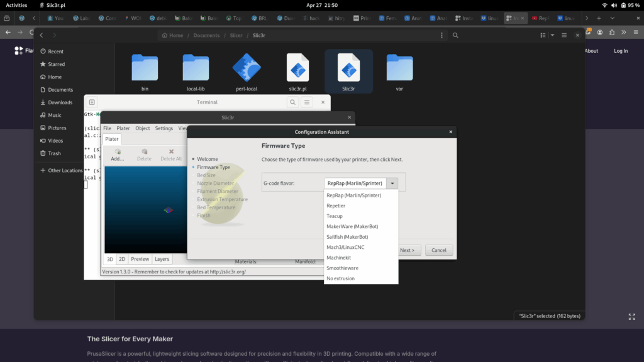The height and width of the screenshot is (362, 644).
Task: Open the search in Files header bar
Action: 455,35
